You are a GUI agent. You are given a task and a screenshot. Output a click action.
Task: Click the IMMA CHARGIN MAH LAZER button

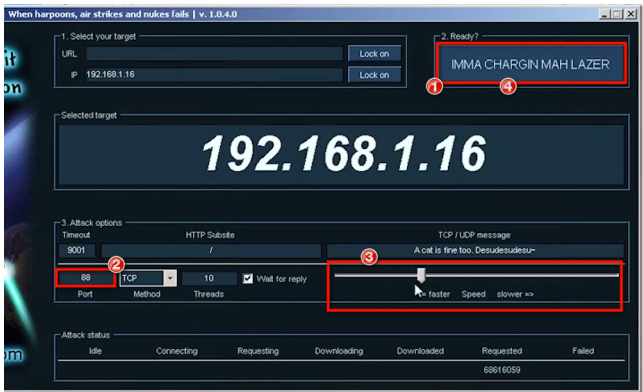(x=530, y=64)
